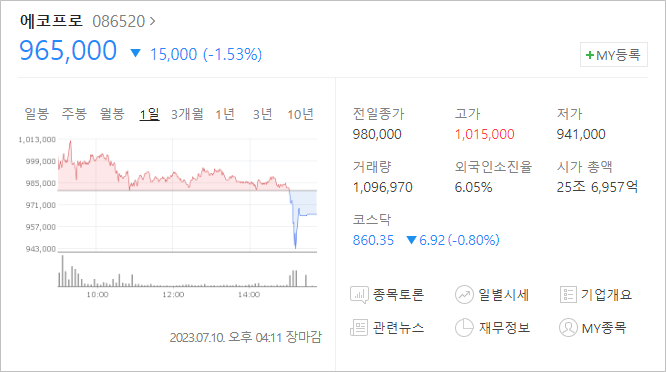Click the intraday price chart area
666x372 pixels.
coord(187,194)
